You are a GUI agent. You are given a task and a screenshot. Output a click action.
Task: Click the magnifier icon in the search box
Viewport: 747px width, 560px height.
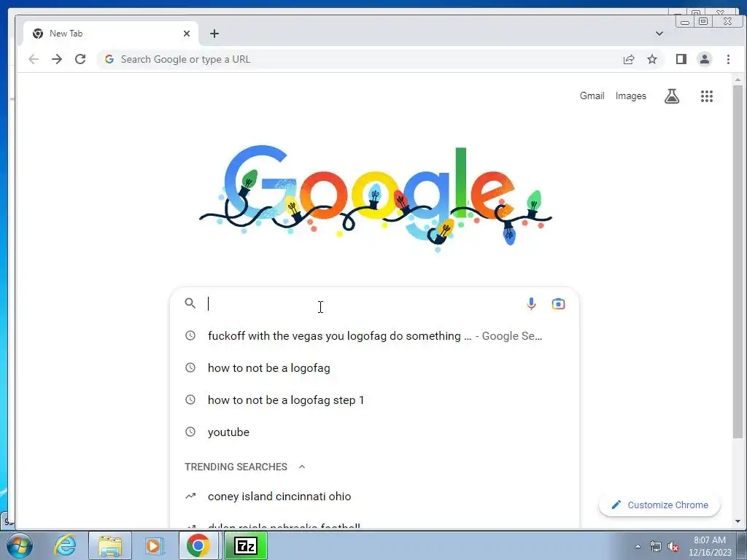click(x=190, y=303)
